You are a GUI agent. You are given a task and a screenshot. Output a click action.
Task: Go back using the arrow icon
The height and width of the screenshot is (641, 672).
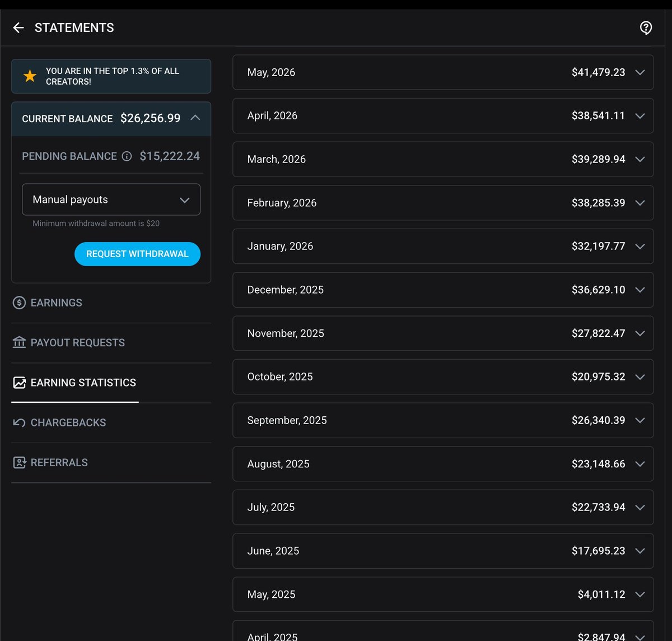18,27
